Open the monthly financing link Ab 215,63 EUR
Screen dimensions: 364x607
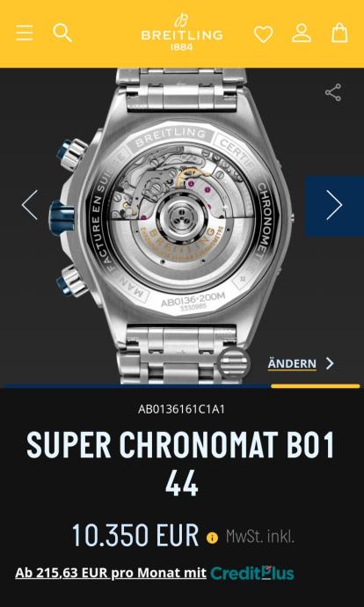(x=111, y=574)
